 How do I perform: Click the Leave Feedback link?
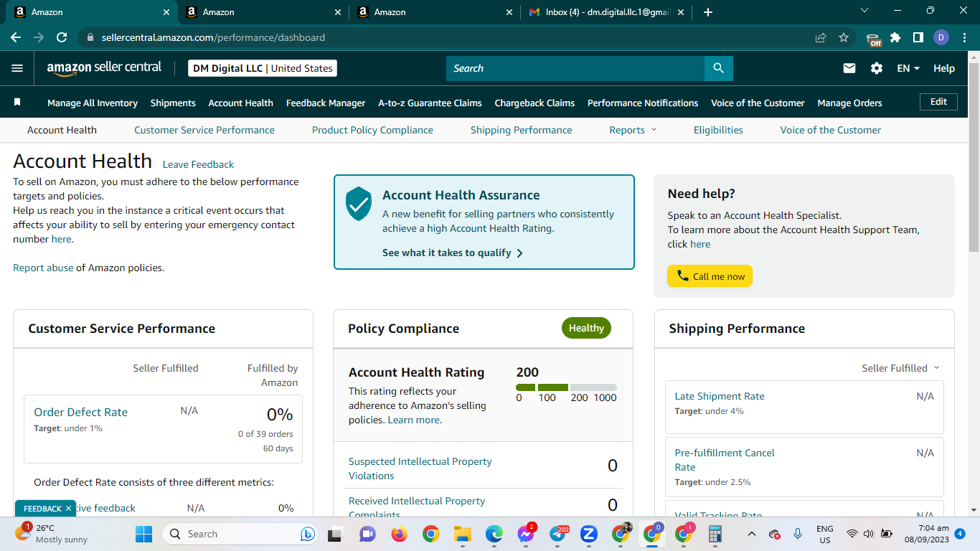[x=198, y=164]
